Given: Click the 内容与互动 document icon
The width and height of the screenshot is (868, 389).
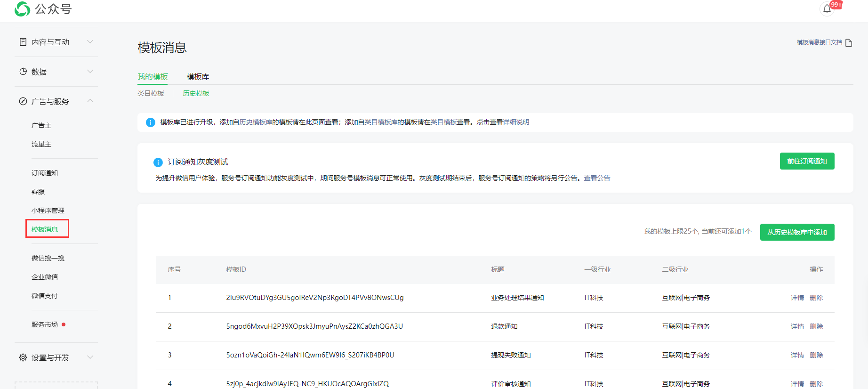Looking at the screenshot, I should 23,42.
